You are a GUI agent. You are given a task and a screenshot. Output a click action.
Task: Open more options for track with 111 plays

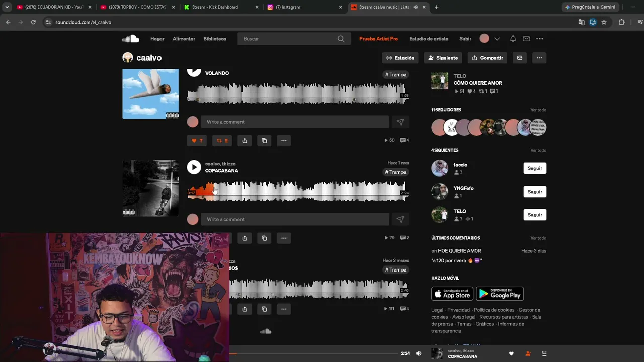284,309
